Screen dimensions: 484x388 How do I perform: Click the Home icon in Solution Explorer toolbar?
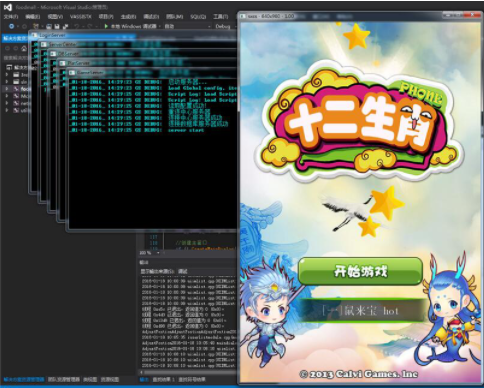[24, 49]
